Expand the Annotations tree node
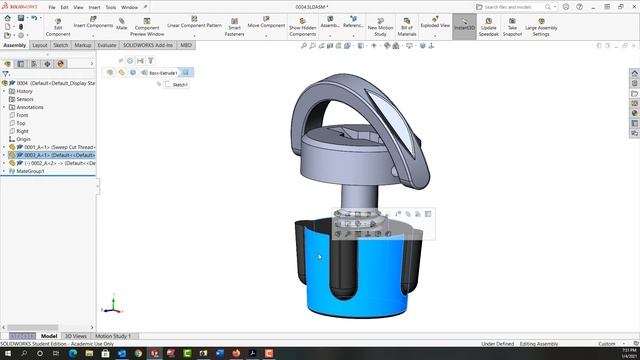Screen dimensions: 640x360 pyautogui.click(x=4, y=107)
